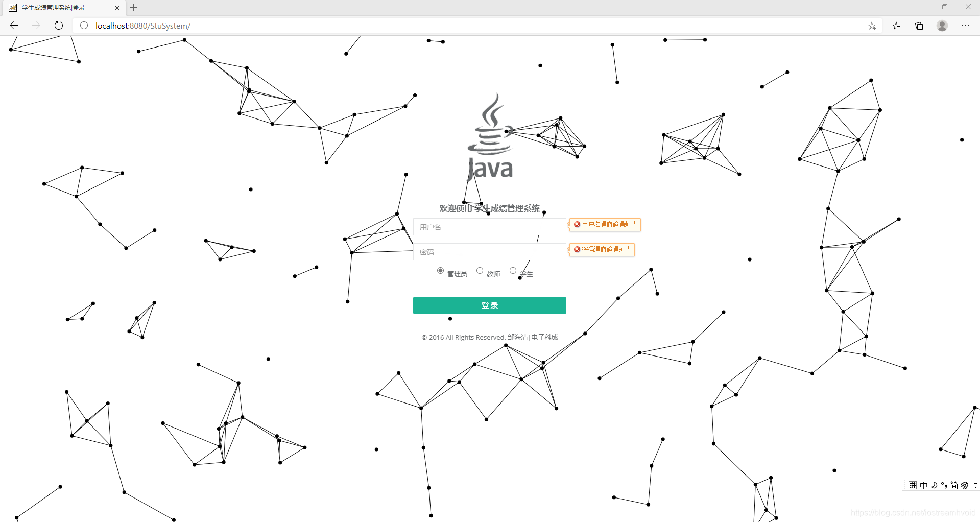The height and width of the screenshot is (522, 980).
Task: Click the Java logo image
Action: 490,136
